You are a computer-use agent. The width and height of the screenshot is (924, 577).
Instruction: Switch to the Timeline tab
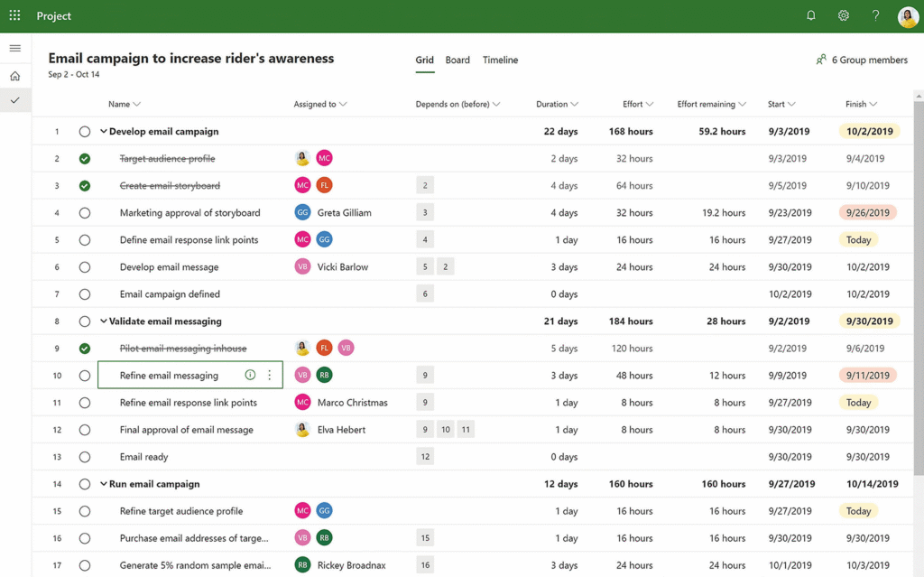[500, 60]
